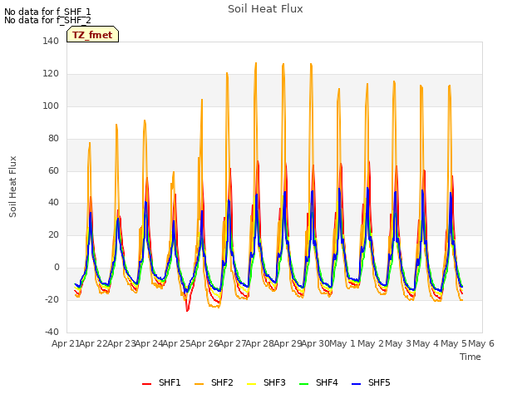Click the 140 y-axis tick label
Screen dimensions: 532x399
pos(51,41)
